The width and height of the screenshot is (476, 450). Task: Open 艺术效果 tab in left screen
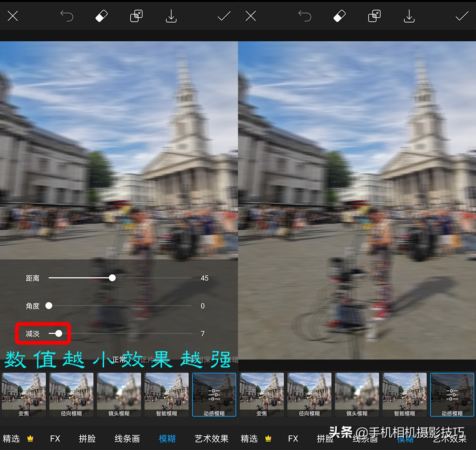[212, 439]
